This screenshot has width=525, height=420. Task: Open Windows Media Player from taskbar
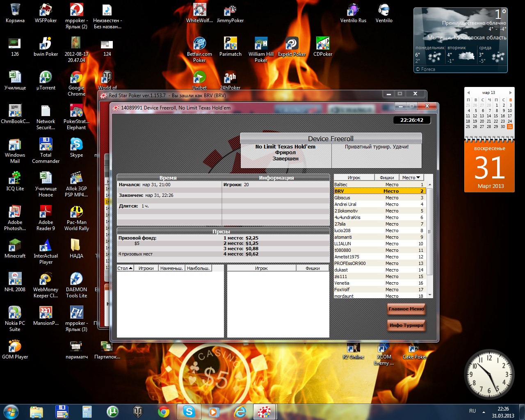(214, 411)
